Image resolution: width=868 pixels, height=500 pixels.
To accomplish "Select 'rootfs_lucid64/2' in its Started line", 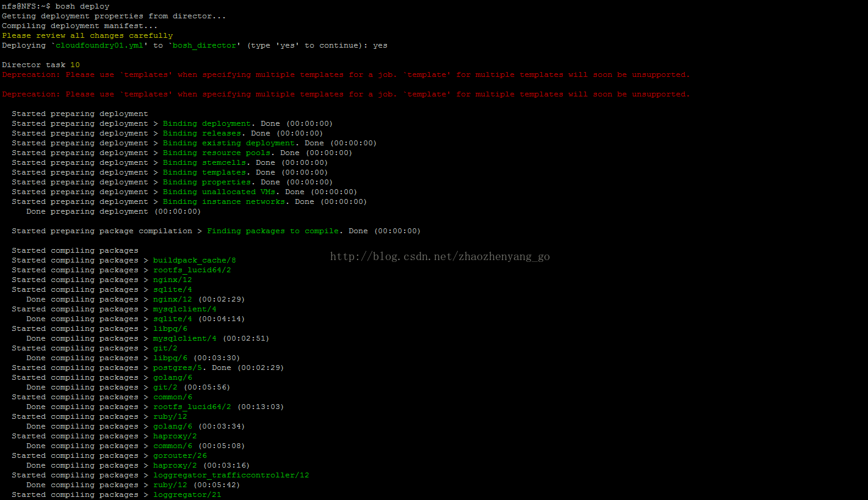I will [192, 270].
